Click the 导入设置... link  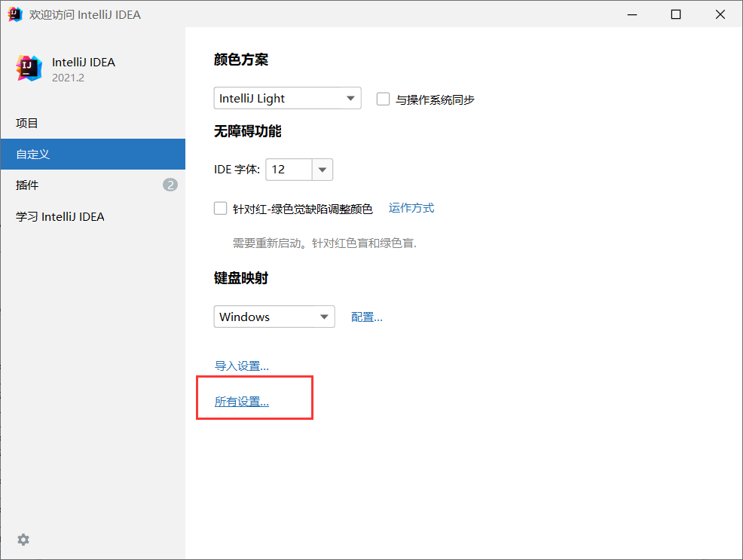click(x=242, y=366)
